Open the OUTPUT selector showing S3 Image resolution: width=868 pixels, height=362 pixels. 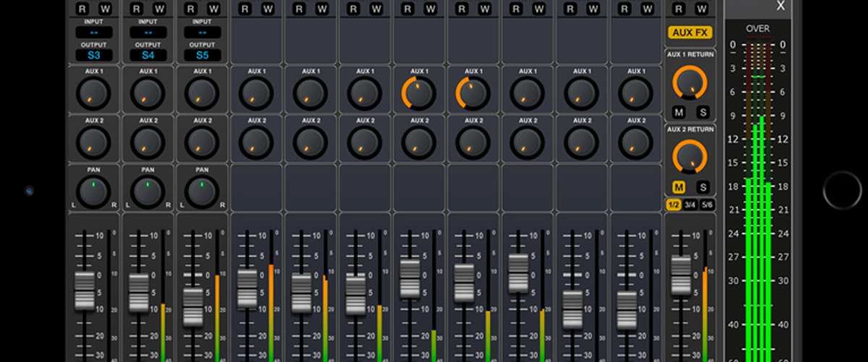point(94,55)
